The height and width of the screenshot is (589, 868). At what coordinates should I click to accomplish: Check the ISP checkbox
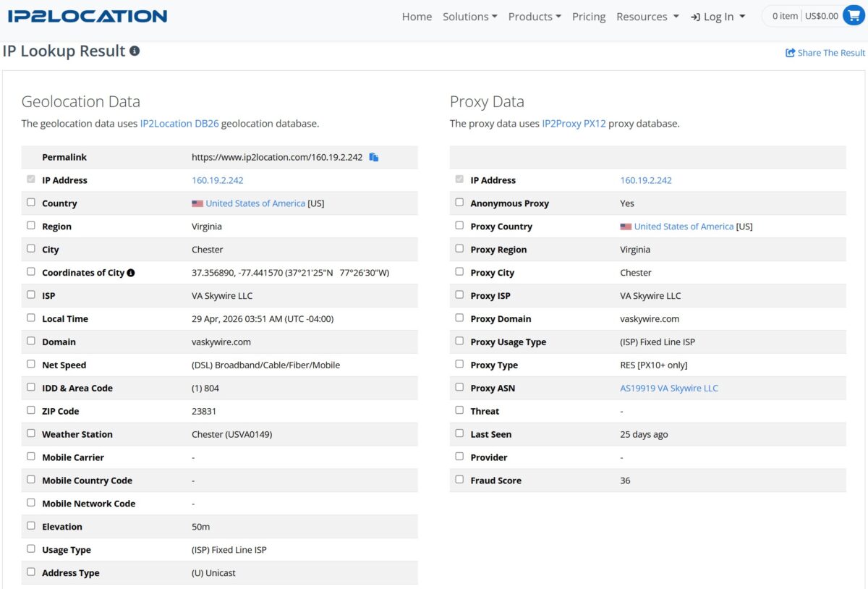tap(31, 295)
